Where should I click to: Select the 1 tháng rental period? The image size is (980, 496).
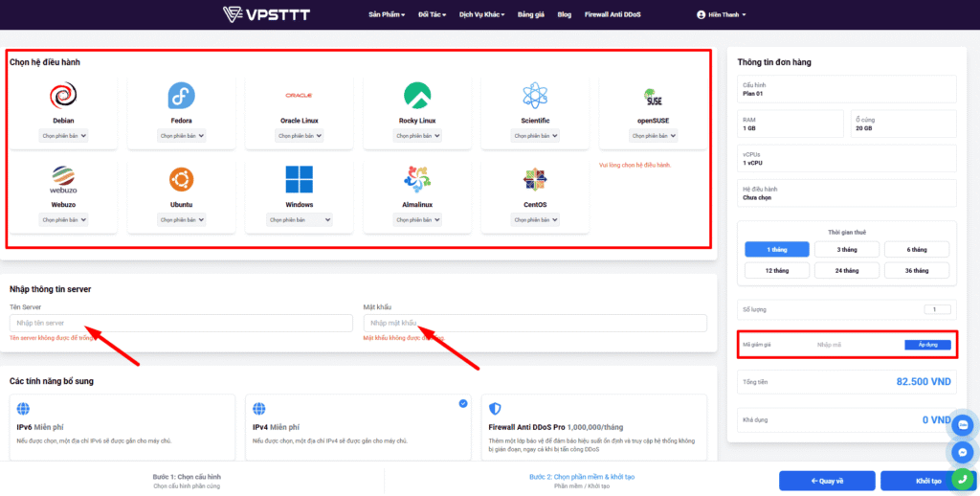tap(777, 250)
